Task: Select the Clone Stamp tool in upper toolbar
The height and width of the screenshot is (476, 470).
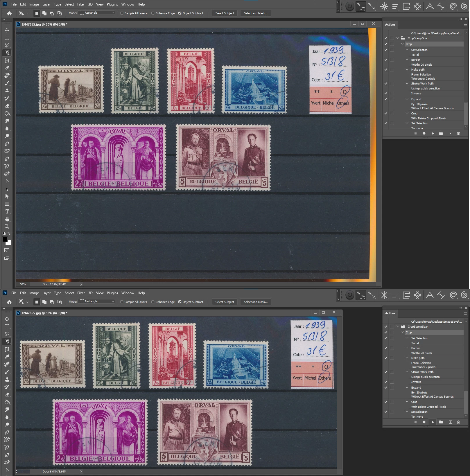Action: [7, 91]
